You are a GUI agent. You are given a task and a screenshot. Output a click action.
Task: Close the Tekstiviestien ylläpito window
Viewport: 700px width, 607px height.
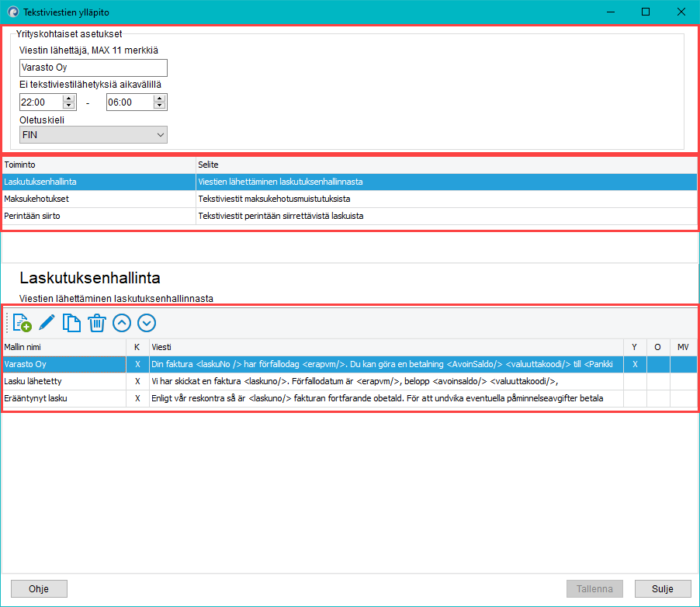click(x=681, y=12)
